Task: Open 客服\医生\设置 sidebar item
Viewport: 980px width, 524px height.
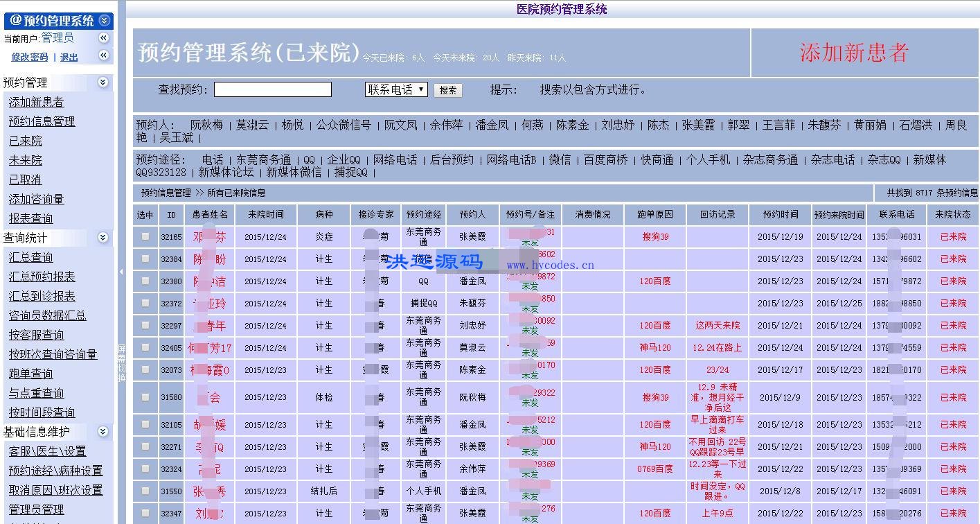Action: coord(47,451)
